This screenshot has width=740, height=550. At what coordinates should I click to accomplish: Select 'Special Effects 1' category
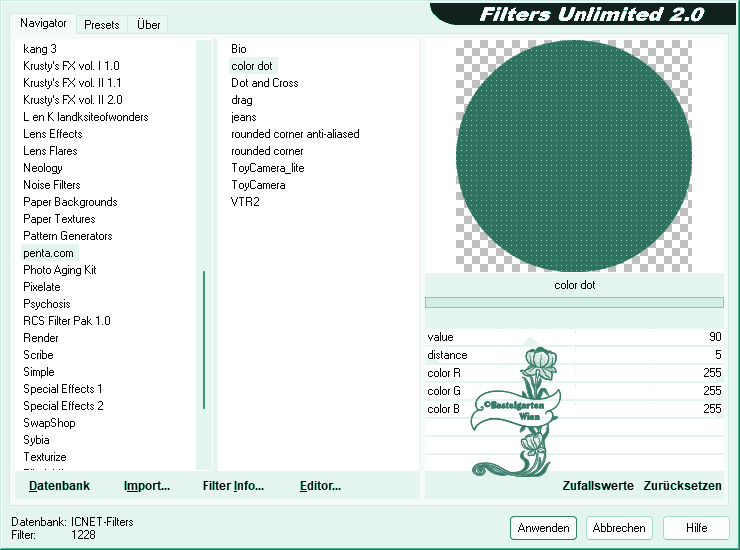63,389
